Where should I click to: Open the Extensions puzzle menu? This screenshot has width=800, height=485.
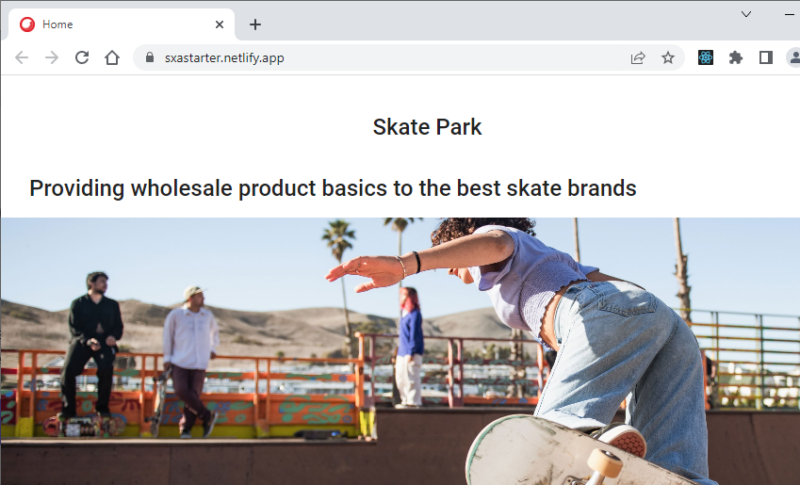pyautogui.click(x=736, y=58)
